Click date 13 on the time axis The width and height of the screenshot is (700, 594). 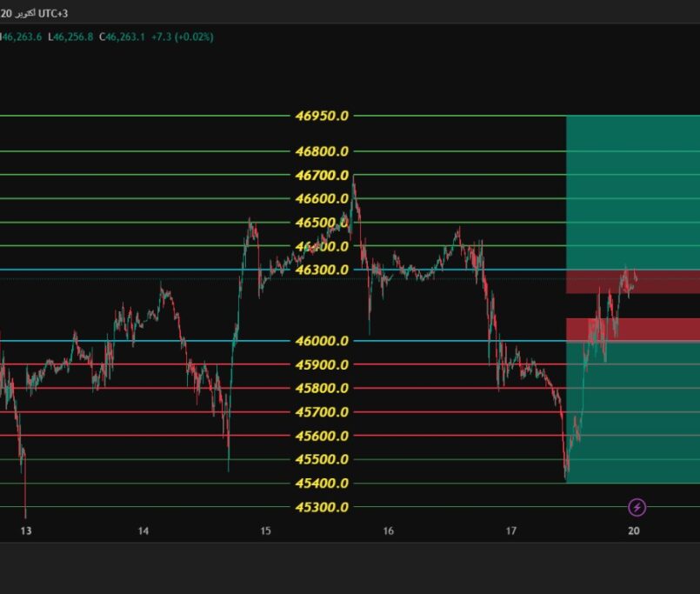click(25, 531)
